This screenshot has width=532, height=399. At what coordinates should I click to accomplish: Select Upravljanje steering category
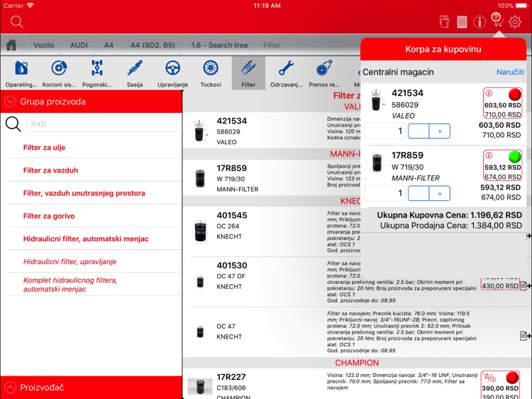pyautogui.click(x=172, y=73)
